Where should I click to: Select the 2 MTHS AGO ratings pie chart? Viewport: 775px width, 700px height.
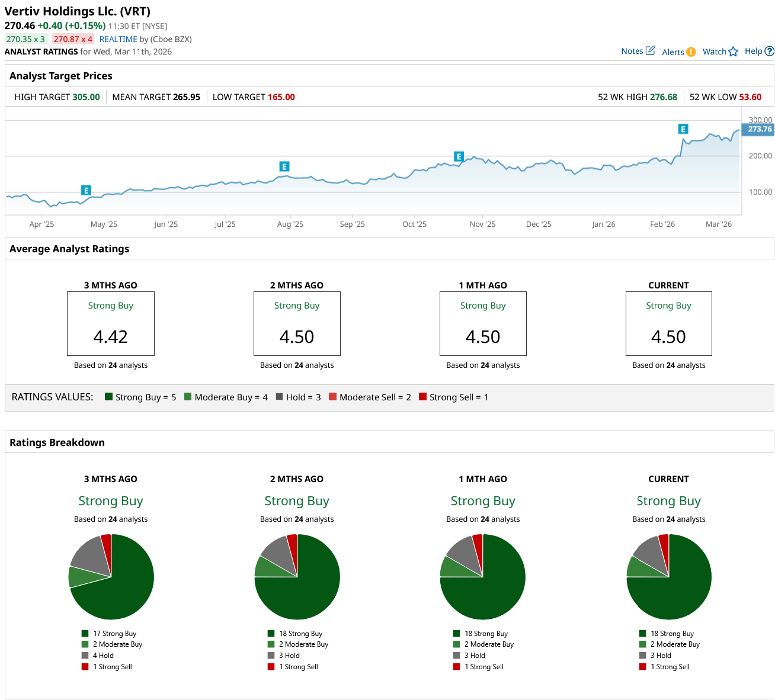click(297, 577)
